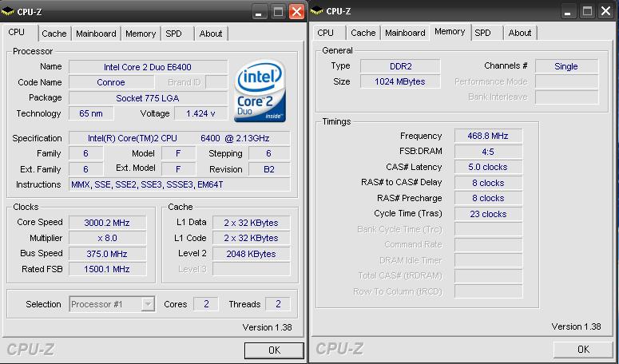Click the Instructions list MMX, SSE value
This screenshot has width=619, height=364.
coord(179,184)
